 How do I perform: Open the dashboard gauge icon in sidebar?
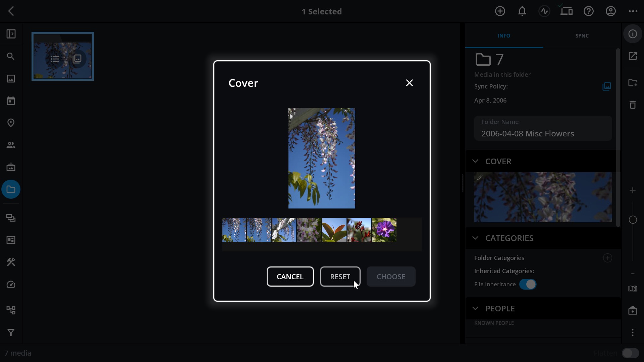[11, 285]
